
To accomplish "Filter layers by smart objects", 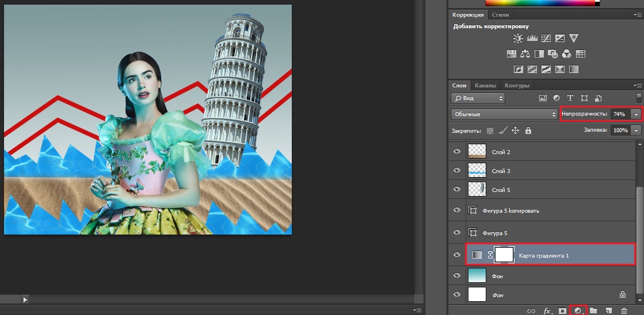I will click(x=598, y=98).
